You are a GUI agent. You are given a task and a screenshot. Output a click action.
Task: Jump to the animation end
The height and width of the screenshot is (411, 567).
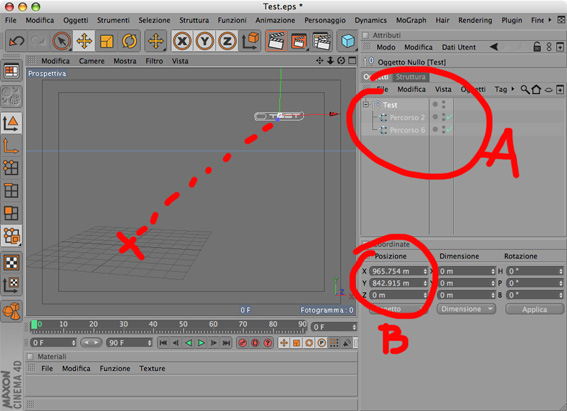pyautogui.click(x=226, y=343)
